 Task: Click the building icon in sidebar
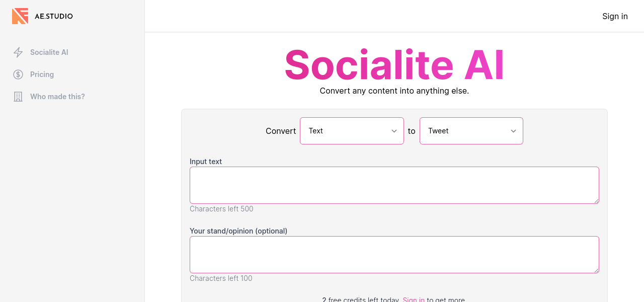coord(18,97)
